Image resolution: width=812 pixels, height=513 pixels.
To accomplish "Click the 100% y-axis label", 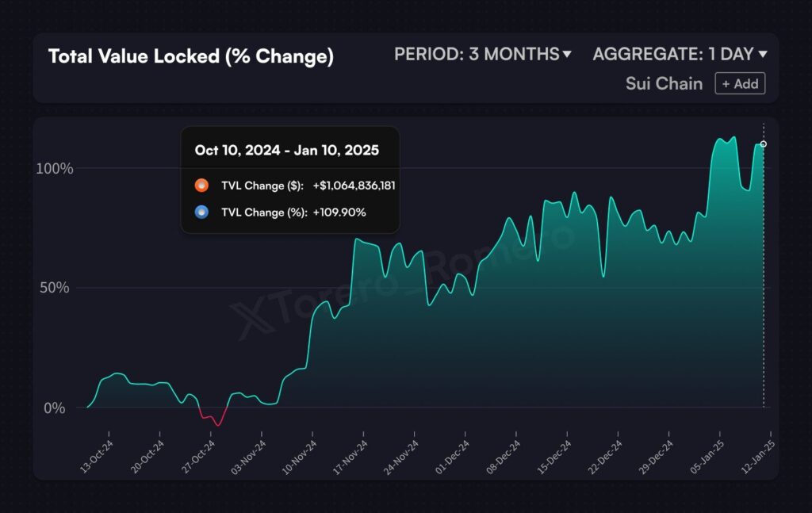I will point(55,168).
